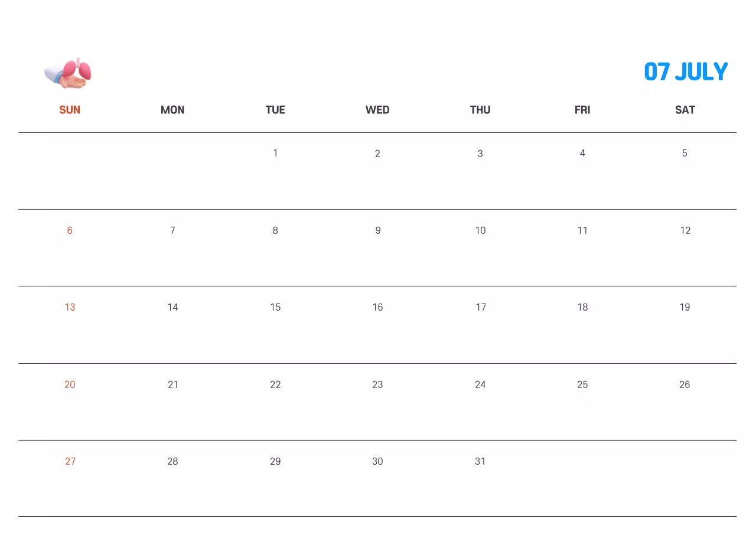Select Sunday date 20
756x541 pixels.
(x=70, y=384)
